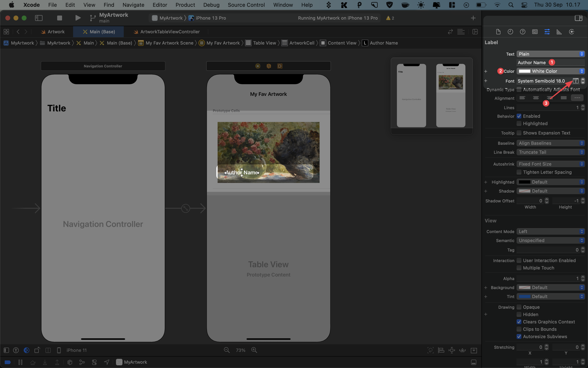Uncheck the Enabled behavior checkbox

tap(519, 116)
